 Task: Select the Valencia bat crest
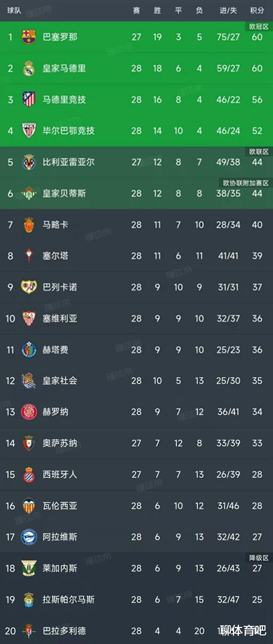pos(28,505)
